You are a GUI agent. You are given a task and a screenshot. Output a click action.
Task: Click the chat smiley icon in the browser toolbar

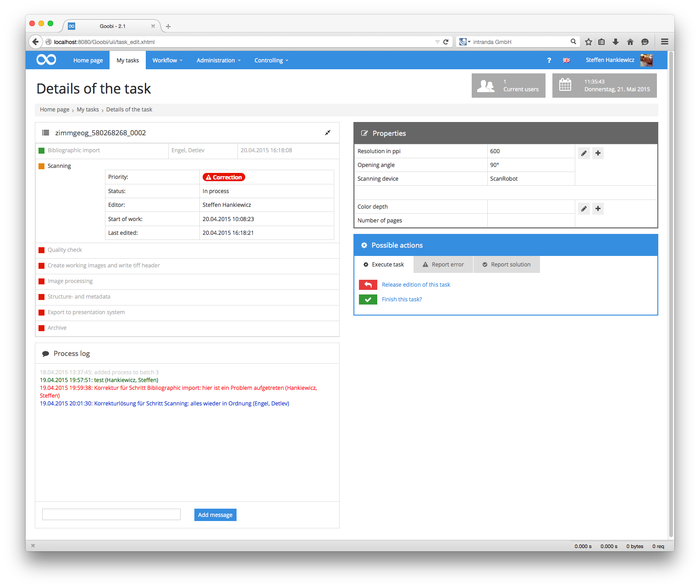pyautogui.click(x=645, y=42)
